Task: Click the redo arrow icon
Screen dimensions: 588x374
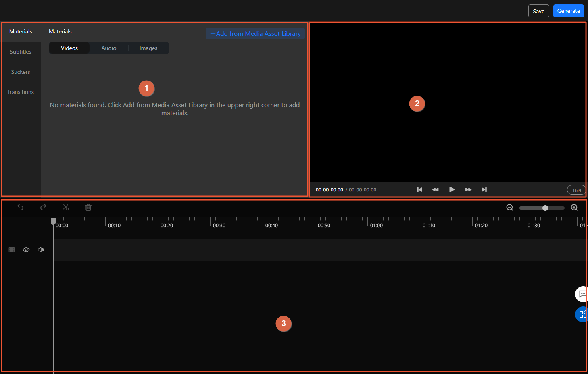Action: coord(43,208)
